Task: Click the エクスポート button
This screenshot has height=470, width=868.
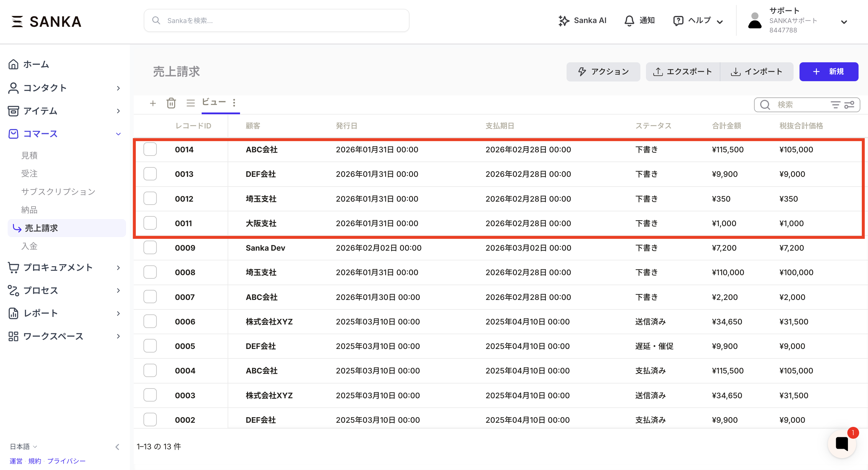Action: pos(683,71)
